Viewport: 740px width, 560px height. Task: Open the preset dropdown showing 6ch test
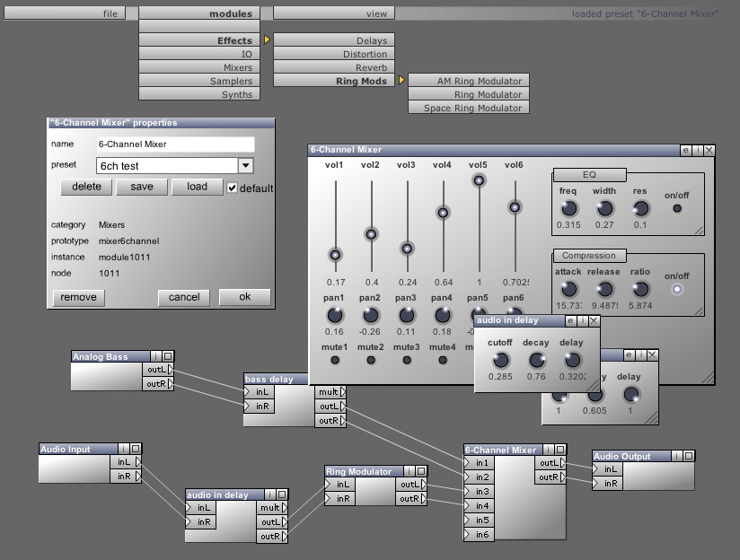(x=245, y=166)
